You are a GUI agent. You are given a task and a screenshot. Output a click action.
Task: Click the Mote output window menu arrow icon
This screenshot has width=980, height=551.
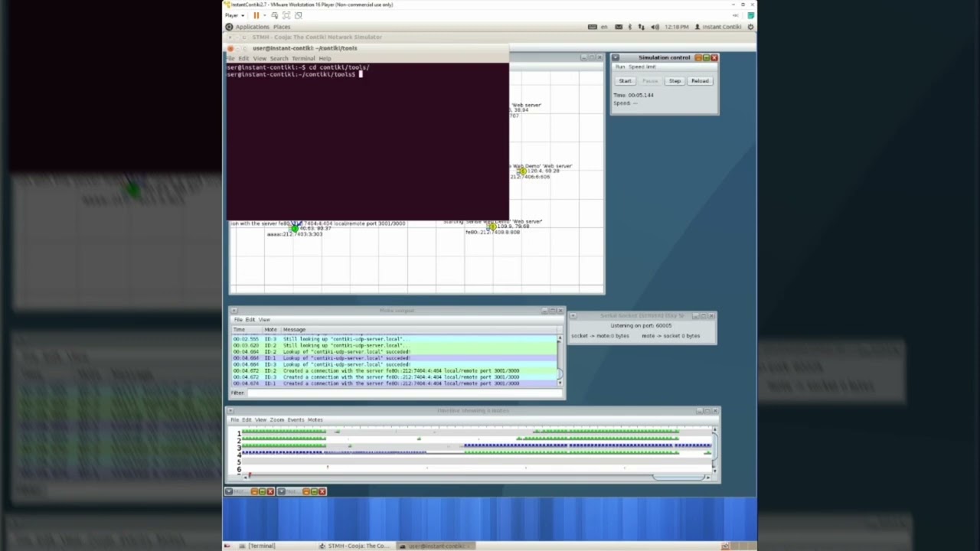coord(234,311)
